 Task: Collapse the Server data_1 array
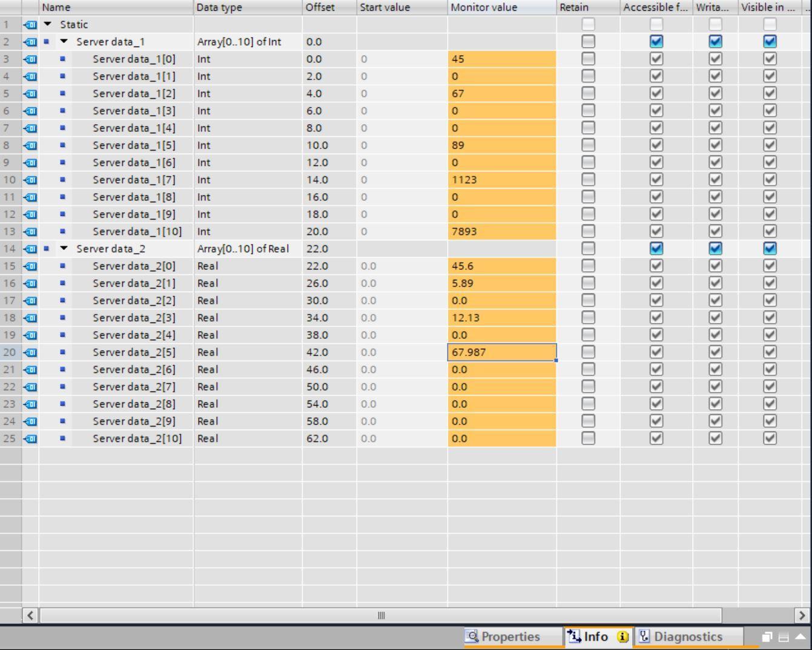(64, 42)
